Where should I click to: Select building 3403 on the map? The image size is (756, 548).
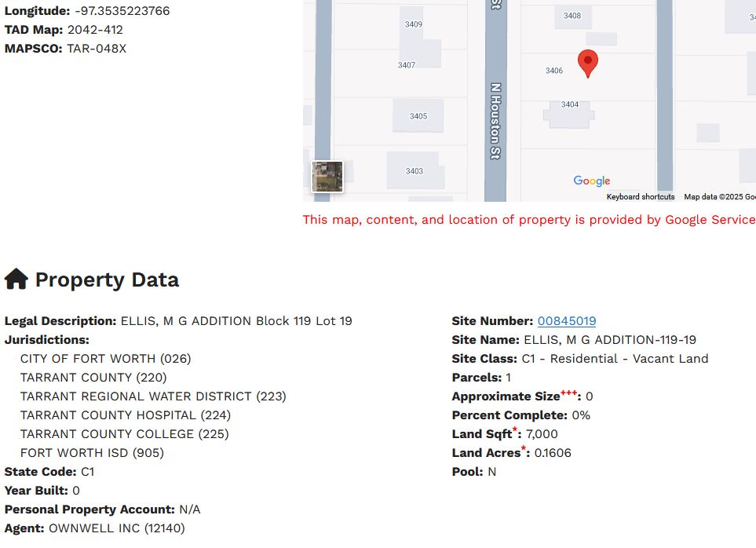[x=414, y=171]
